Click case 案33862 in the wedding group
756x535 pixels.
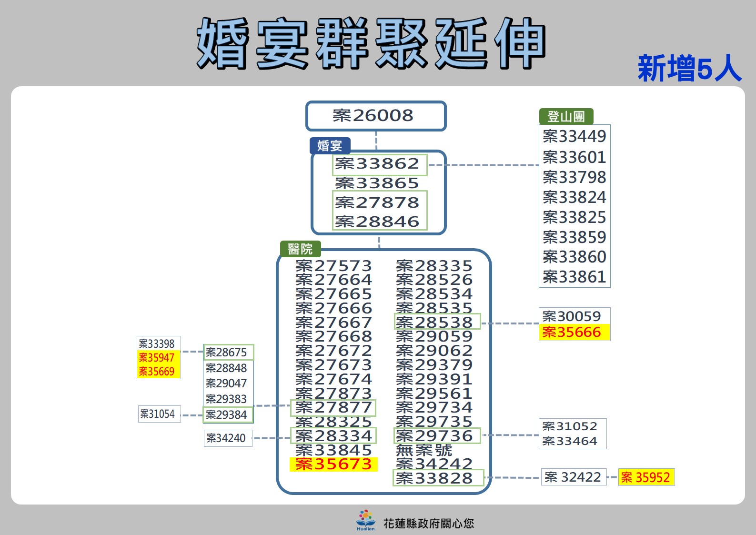pos(378,164)
